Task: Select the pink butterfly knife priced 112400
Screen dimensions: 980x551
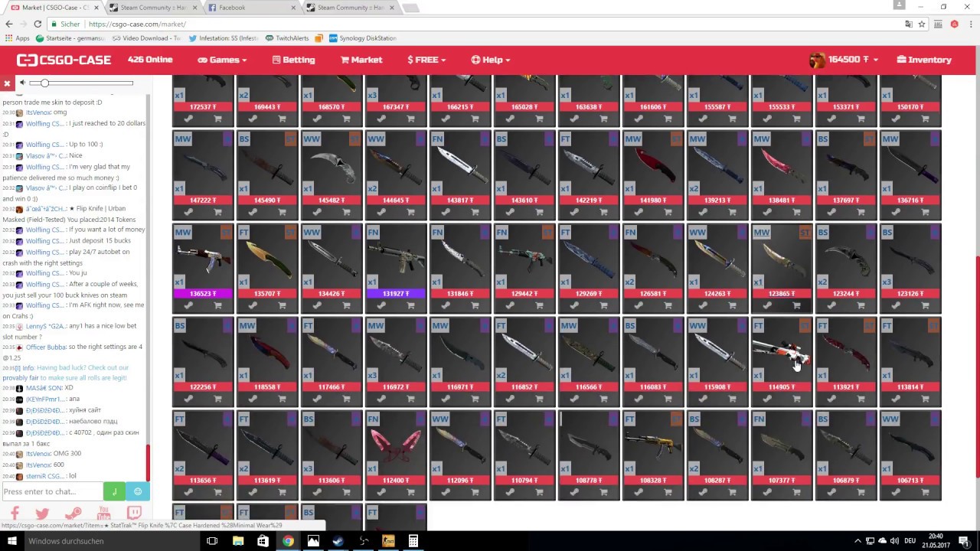Action: (x=396, y=445)
